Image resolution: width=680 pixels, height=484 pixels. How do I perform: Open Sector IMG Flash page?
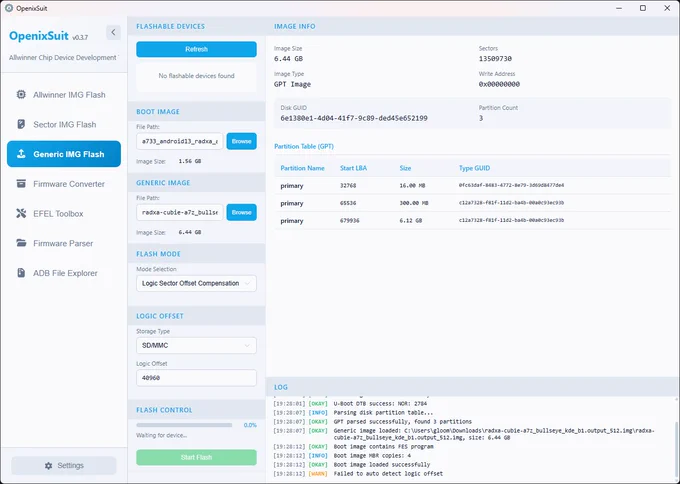[64, 124]
